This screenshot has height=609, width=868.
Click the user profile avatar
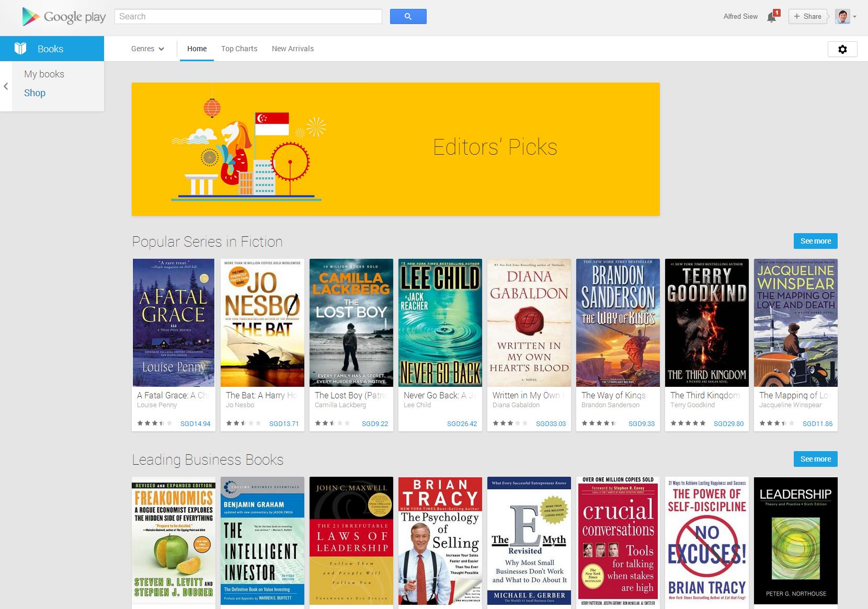point(842,17)
